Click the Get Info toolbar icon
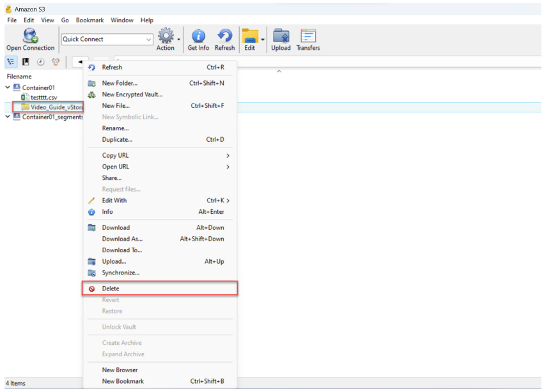Image resolution: width=544 pixels, height=392 pixels. [198, 36]
